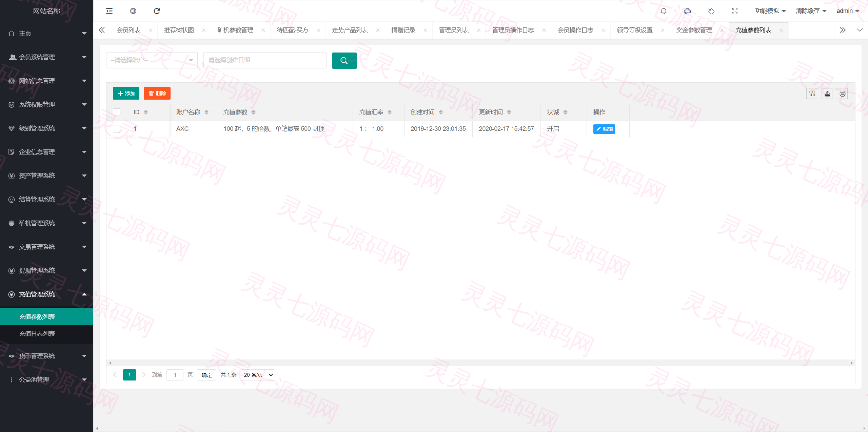Viewport: 868px width, 432px height.
Task: Open the notification bell icon
Action: (x=664, y=11)
